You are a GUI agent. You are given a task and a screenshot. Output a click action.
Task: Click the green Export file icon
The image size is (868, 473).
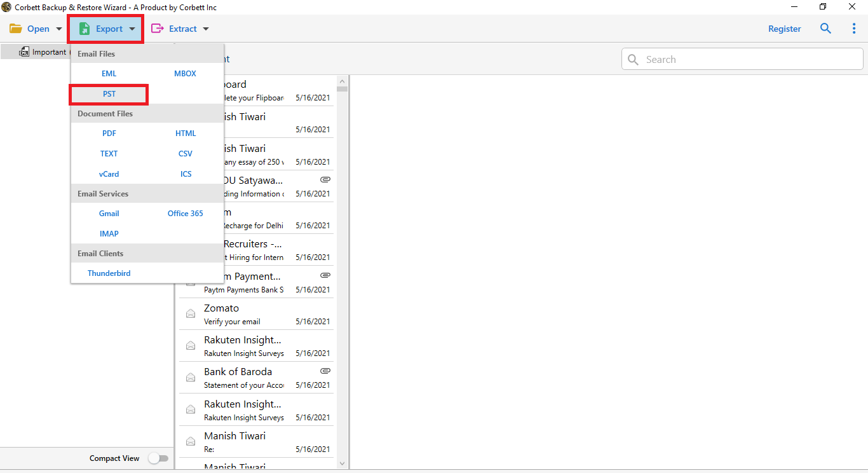point(85,29)
